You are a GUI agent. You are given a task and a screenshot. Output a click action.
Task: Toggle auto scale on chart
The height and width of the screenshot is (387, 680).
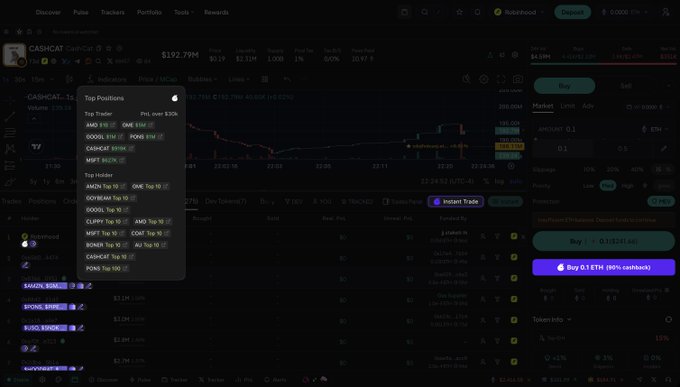pos(516,181)
